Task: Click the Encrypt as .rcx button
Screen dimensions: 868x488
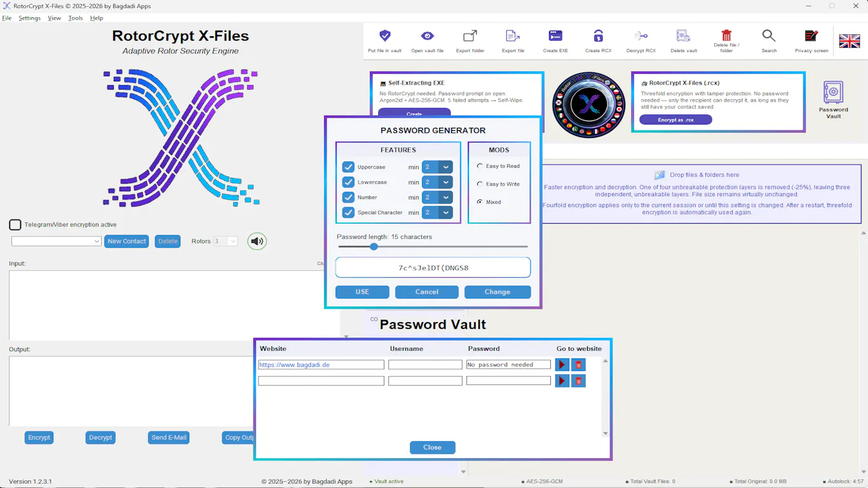Action: (675, 119)
